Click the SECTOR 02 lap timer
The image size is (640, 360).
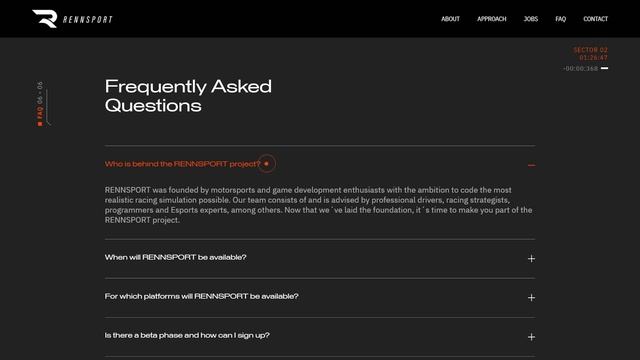click(x=590, y=54)
